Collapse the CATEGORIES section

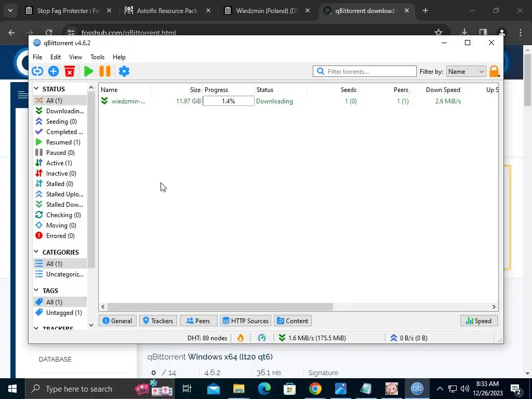36,252
